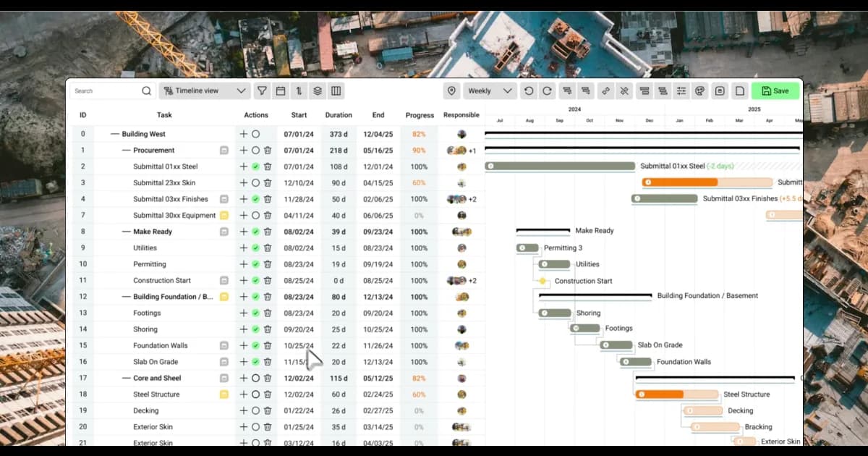Open the filter funnel tool
The image size is (868, 456).
click(263, 91)
